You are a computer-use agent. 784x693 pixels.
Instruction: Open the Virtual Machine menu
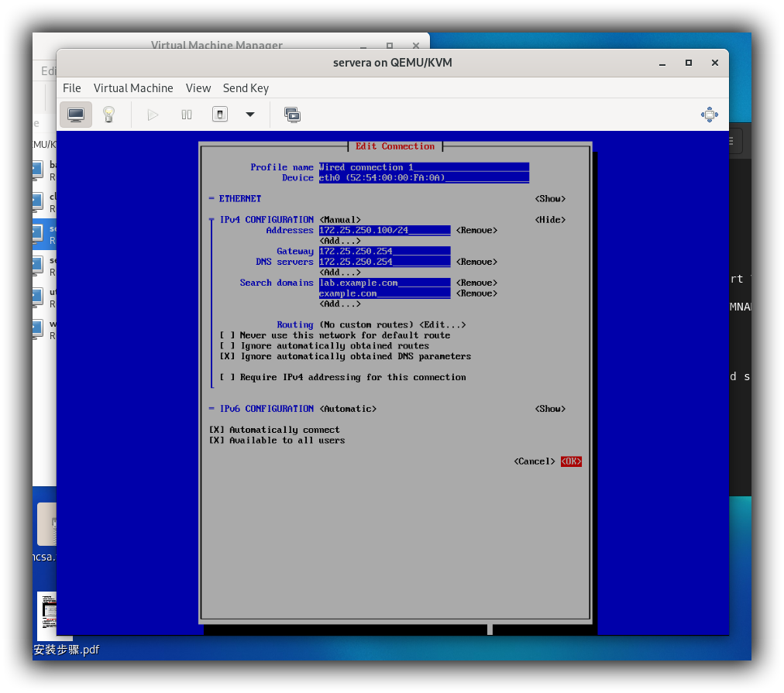(x=133, y=88)
